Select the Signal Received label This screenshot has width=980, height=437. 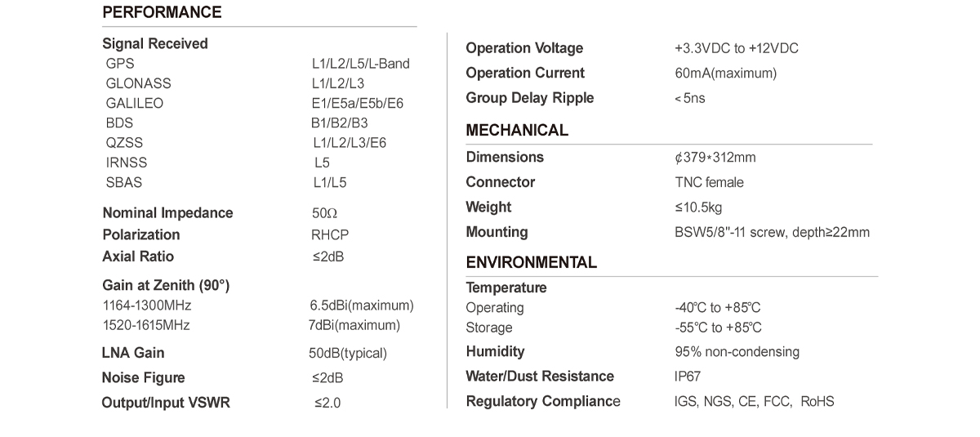[x=155, y=43]
